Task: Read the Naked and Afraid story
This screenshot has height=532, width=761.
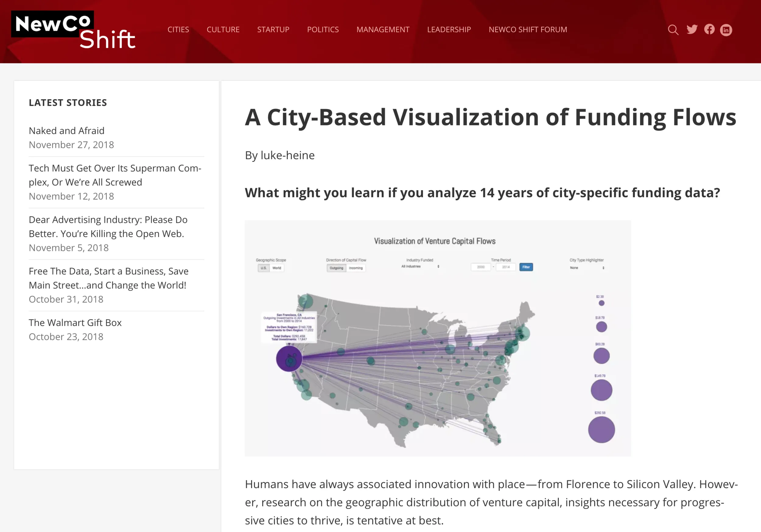Action: pyautogui.click(x=67, y=131)
